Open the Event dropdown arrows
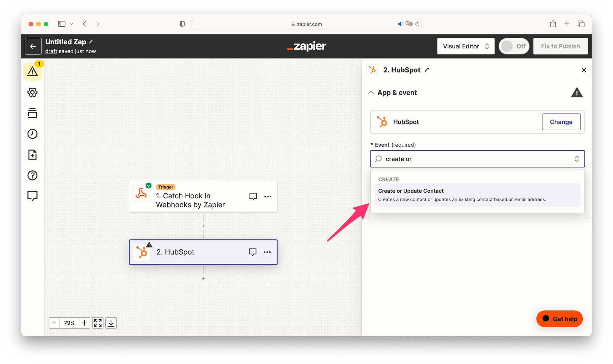 click(x=577, y=159)
